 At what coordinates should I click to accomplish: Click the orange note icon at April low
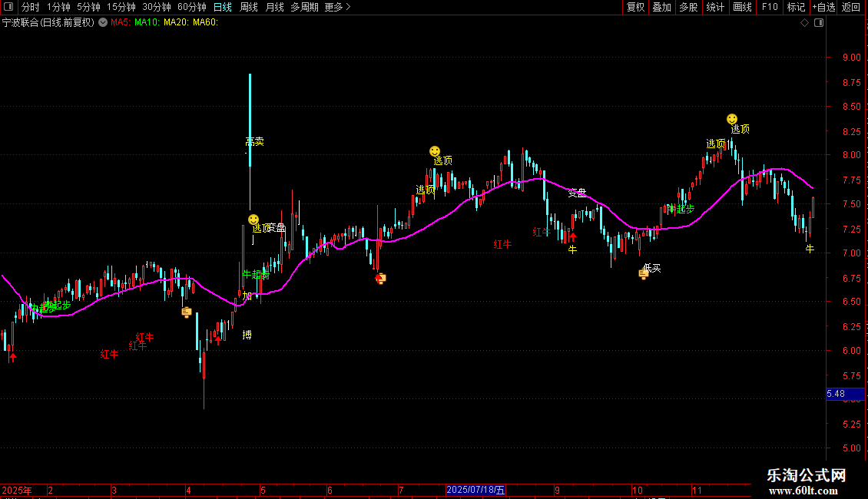(x=187, y=312)
